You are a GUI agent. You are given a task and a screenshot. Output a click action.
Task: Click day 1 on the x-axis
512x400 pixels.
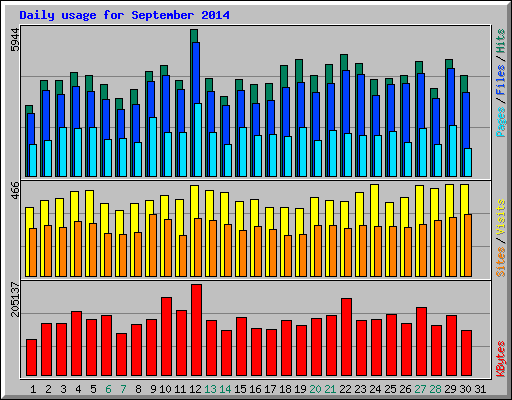click(x=33, y=389)
